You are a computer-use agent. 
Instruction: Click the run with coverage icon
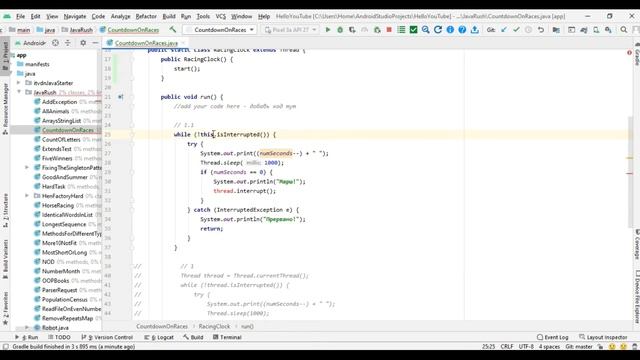coord(352,30)
